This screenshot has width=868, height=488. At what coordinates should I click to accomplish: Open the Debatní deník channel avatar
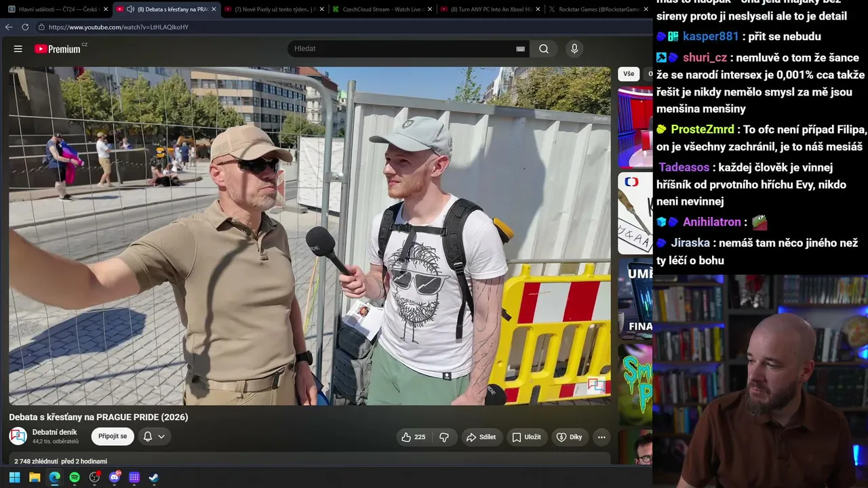pyautogui.click(x=18, y=436)
